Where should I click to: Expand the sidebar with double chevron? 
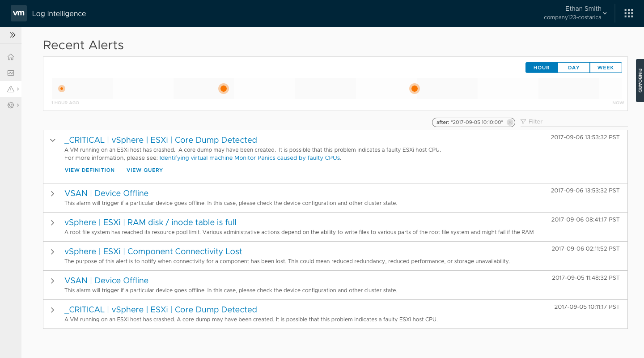point(13,35)
